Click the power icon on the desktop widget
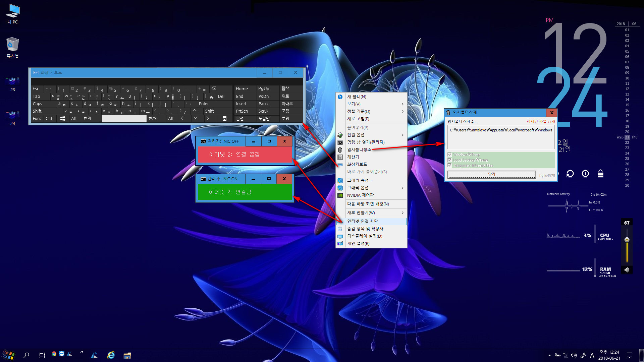 click(x=585, y=174)
